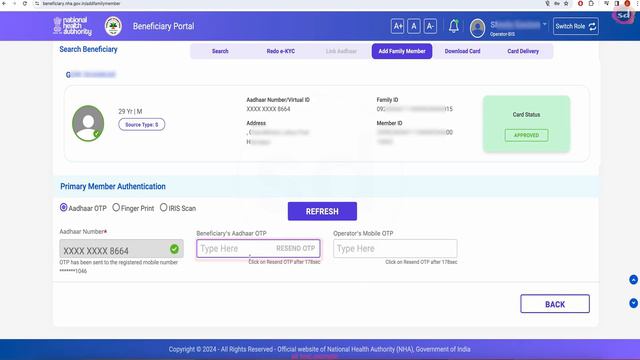Click the REFRESH button
This screenshot has height=360, width=640.
point(322,211)
